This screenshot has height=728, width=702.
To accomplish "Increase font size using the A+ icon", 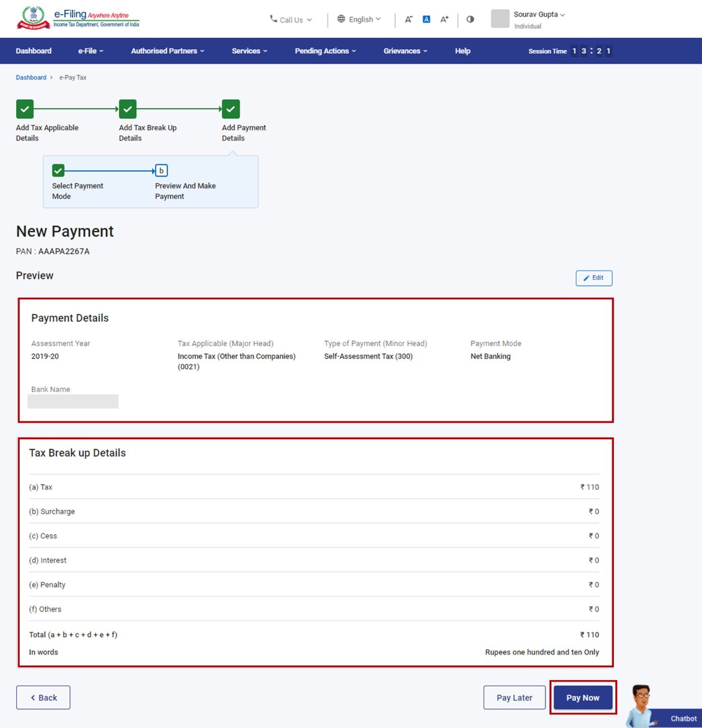I will (444, 19).
